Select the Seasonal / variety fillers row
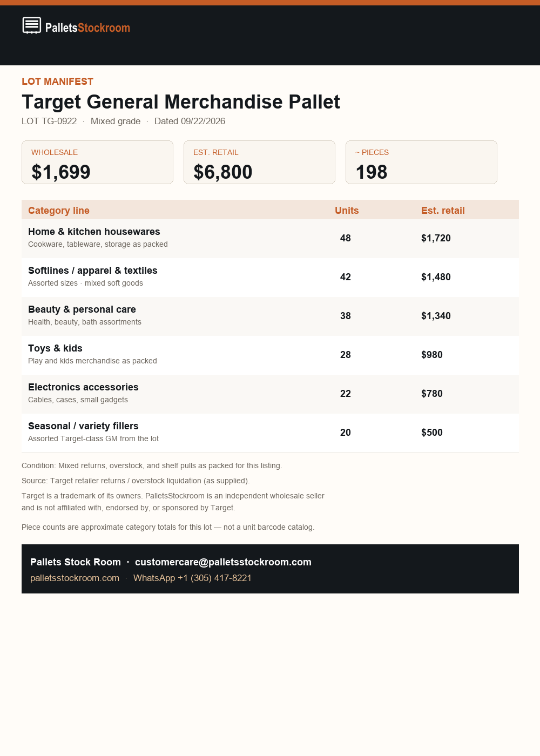 point(270,433)
